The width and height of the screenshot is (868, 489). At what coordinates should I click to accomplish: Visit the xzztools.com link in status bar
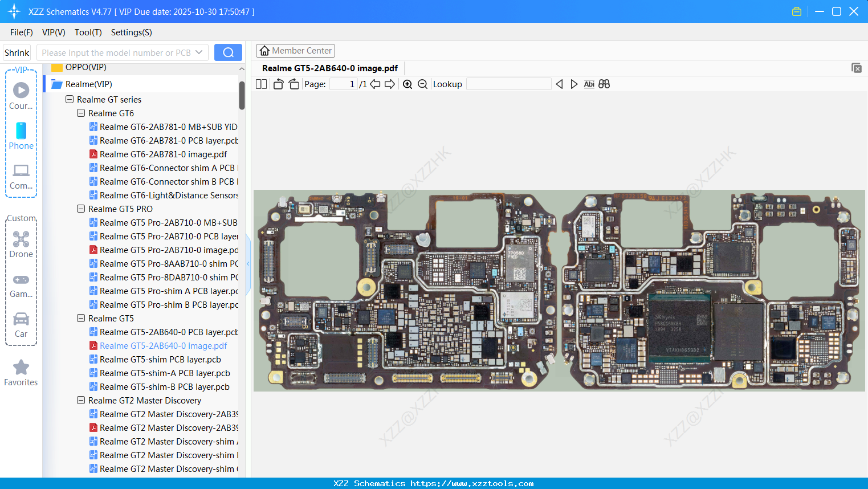(x=472, y=483)
